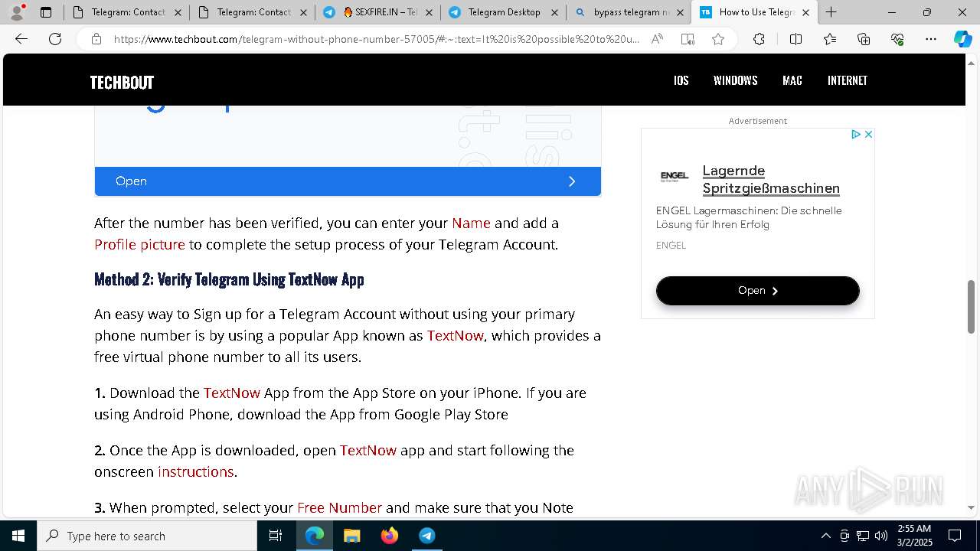
Task: Open Lagernde Spritzgießmaschinen ad link
Action: coord(771,179)
